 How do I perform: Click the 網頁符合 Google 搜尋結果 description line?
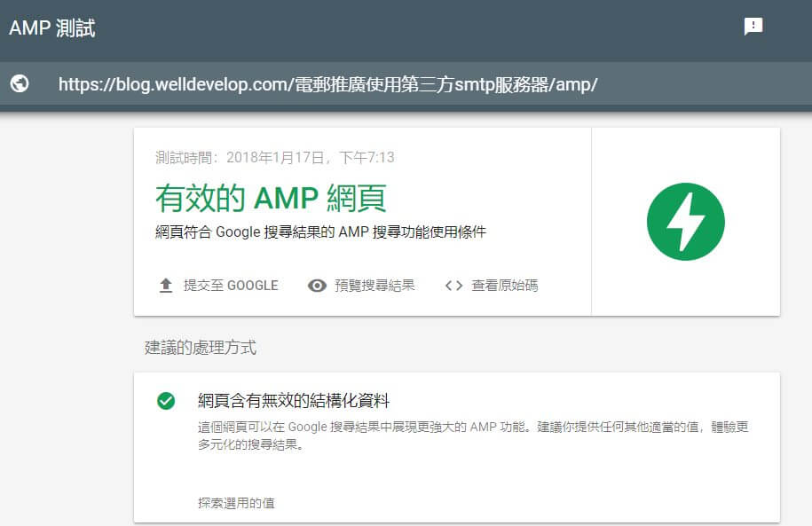pyautogui.click(x=320, y=232)
